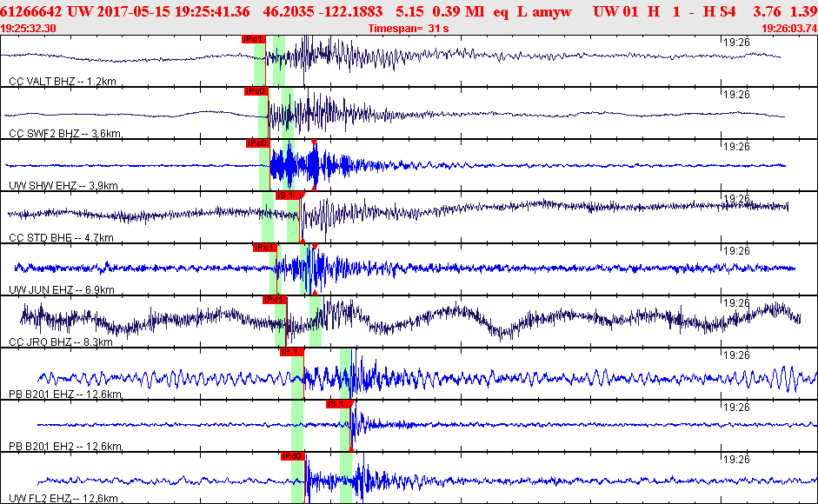Click the value 1.39 in header
Screen dimensions: 818x504
point(803,11)
